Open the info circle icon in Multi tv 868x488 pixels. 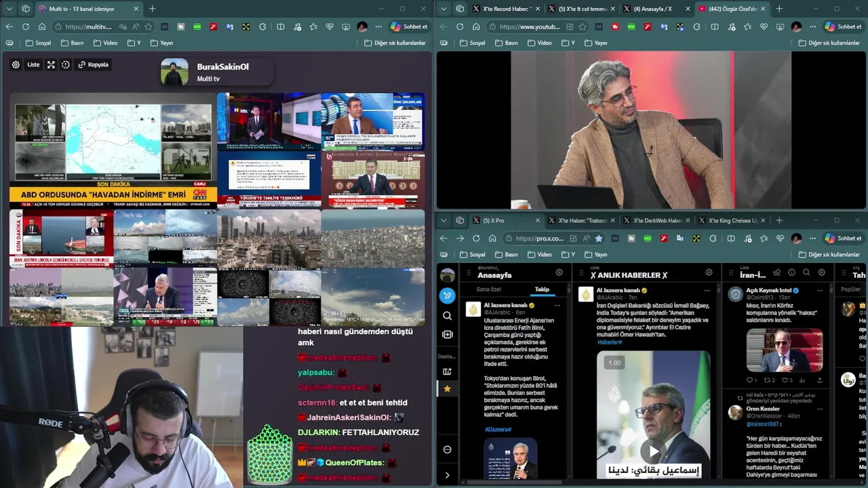tap(65, 64)
